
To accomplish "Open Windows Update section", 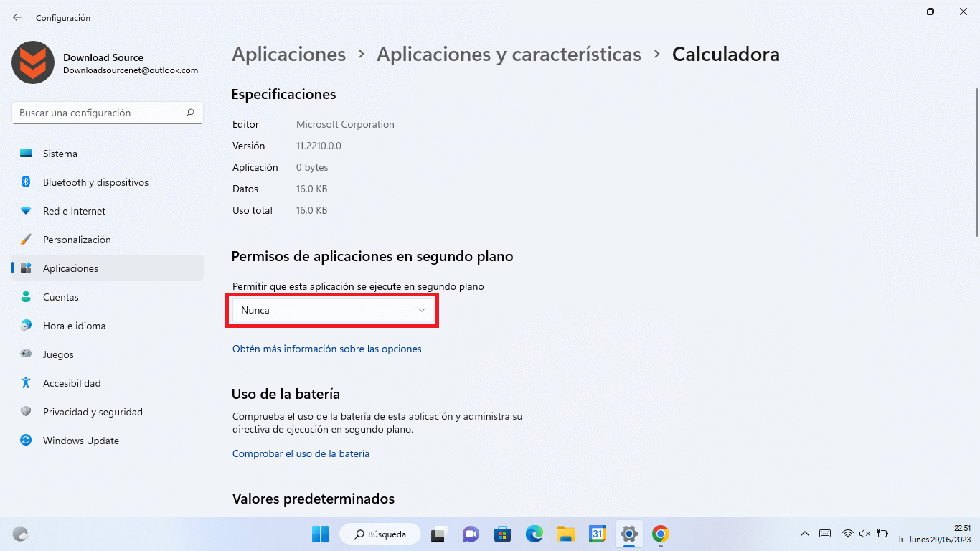I will click(x=108, y=441).
